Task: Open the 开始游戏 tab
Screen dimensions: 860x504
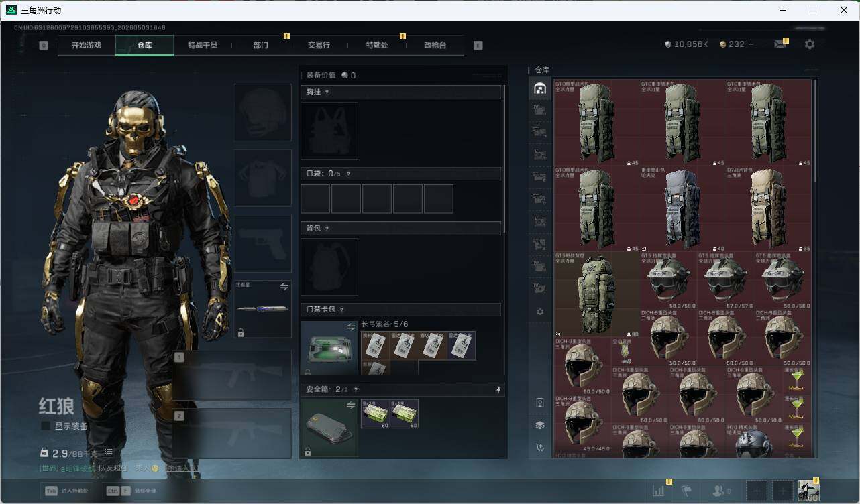Action: point(87,46)
